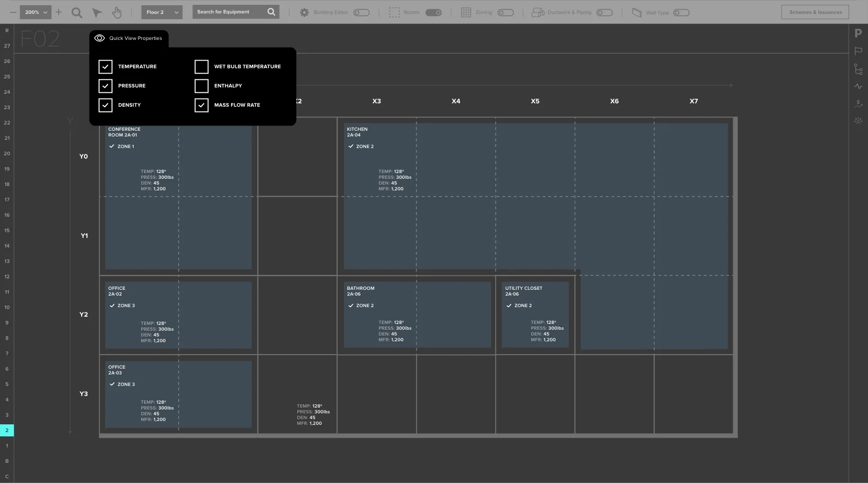Viewport: 868px width, 483px height.
Task: Click the Zoning grid icon
Action: 466,12
